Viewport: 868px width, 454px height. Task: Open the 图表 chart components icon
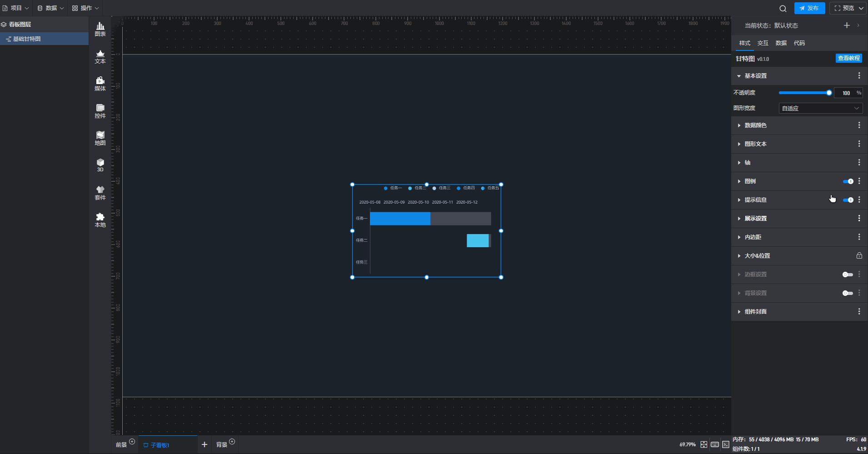point(100,30)
